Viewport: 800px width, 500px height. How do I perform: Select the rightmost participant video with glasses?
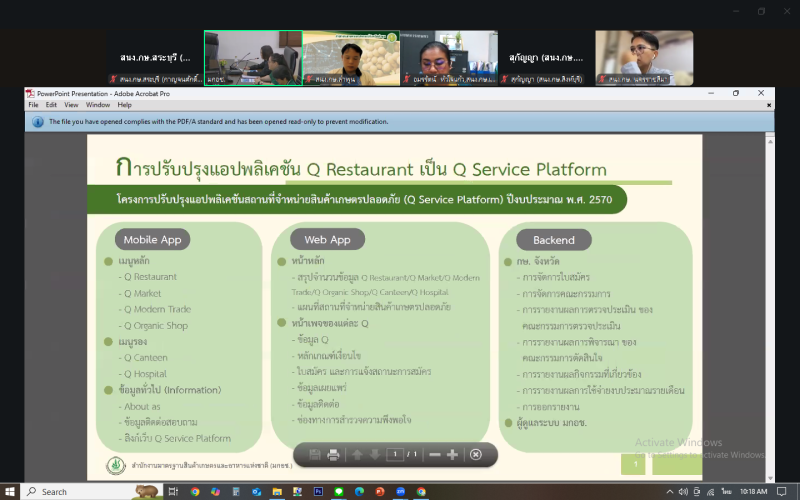click(644, 57)
